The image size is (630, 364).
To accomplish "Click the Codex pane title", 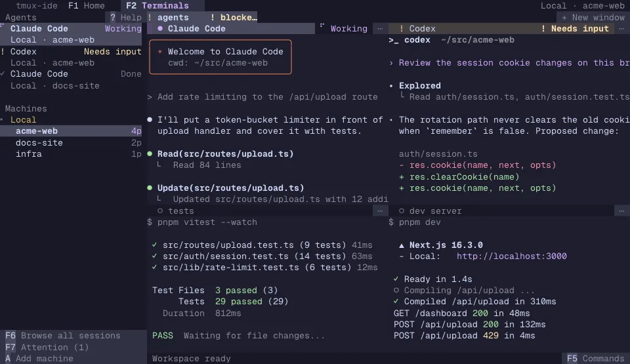I will tap(422, 28).
